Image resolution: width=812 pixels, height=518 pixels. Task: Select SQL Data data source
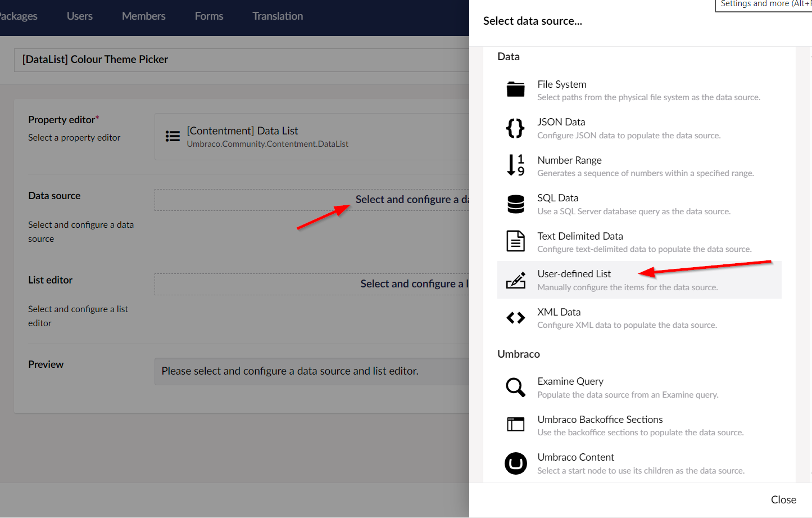pos(639,204)
